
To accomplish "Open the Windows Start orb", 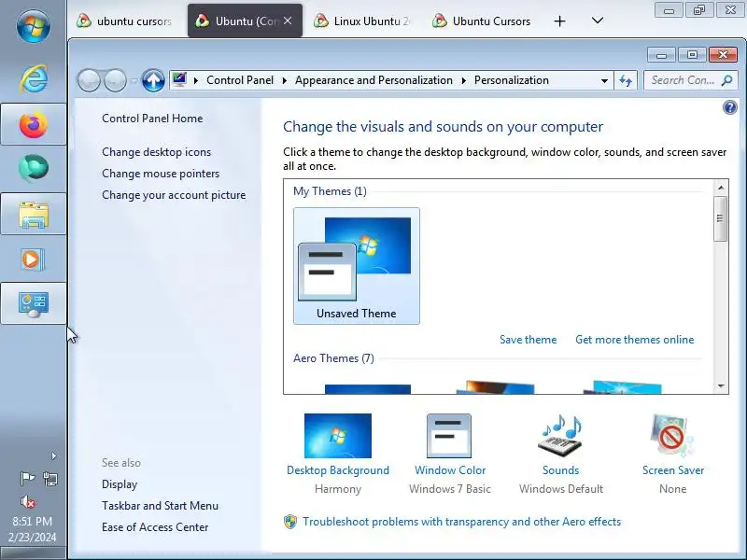I will (x=33, y=26).
